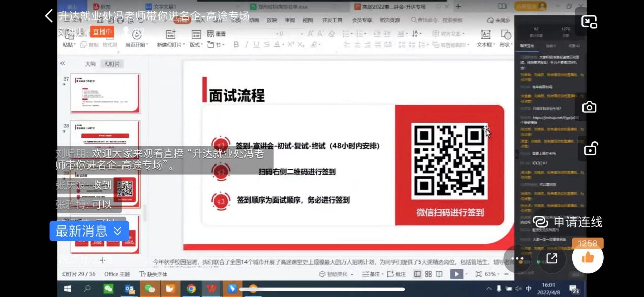Screen dimensions: 644x297
Task: Select slide 27 thumbnail
Action: click(x=105, y=93)
